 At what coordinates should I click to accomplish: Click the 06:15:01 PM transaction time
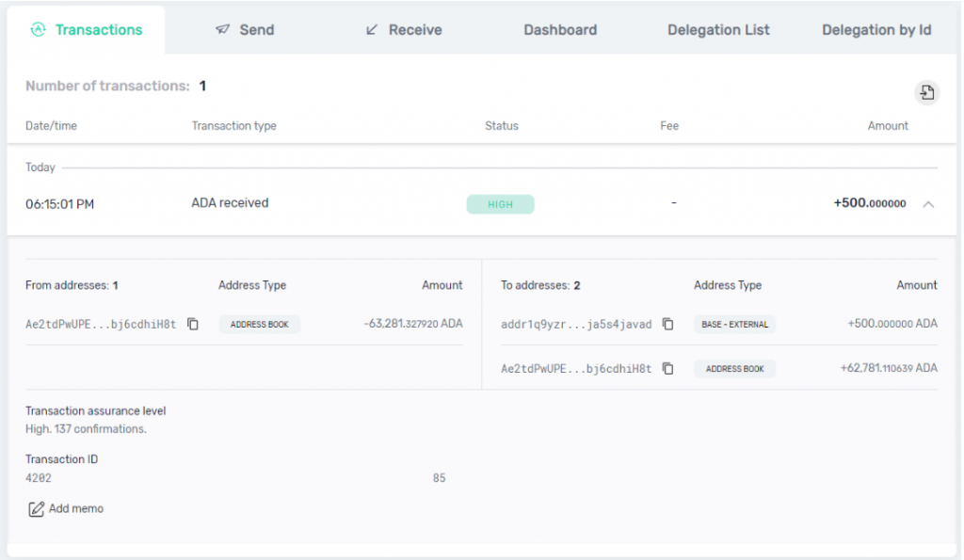tap(59, 204)
